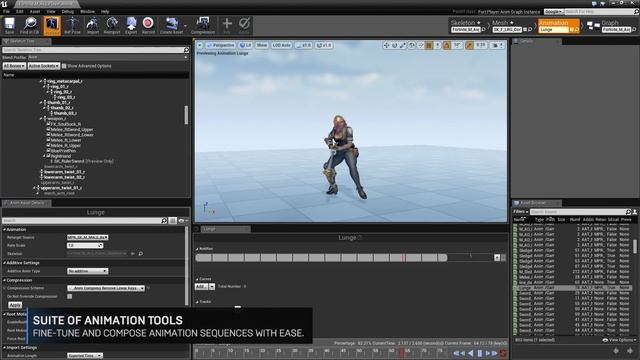The height and width of the screenshot is (360, 640).
Task: Open the Edit menu
Action: click(19, 11)
